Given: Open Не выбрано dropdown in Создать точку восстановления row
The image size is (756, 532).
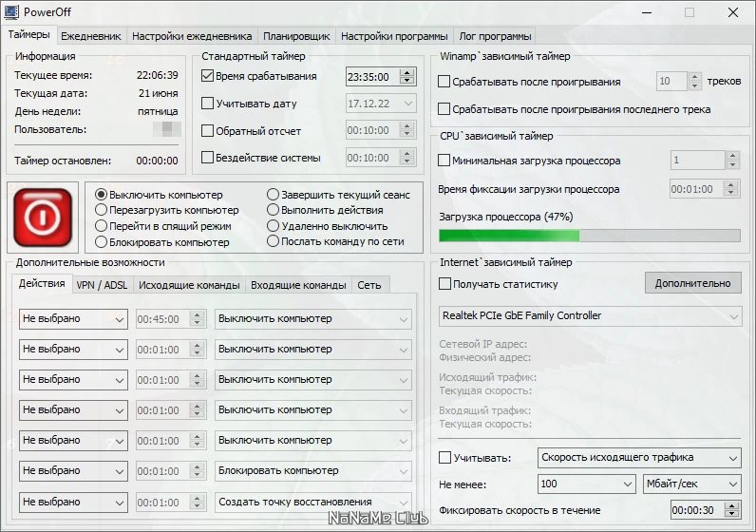Looking at the screenshot, I should (x=73, y=503).
